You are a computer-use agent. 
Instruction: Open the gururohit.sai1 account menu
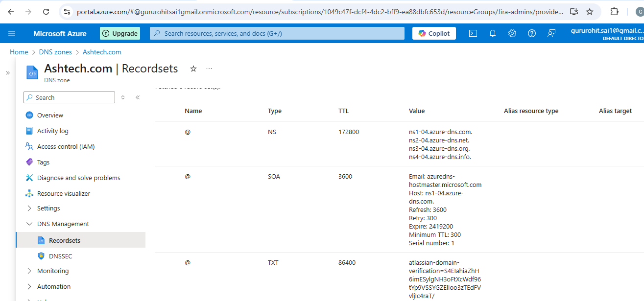(607, 33)
